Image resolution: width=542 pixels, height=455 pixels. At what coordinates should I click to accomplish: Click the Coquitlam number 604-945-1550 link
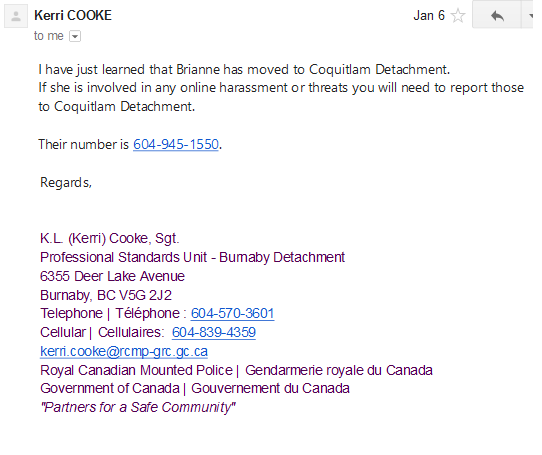tap(176, 145)
